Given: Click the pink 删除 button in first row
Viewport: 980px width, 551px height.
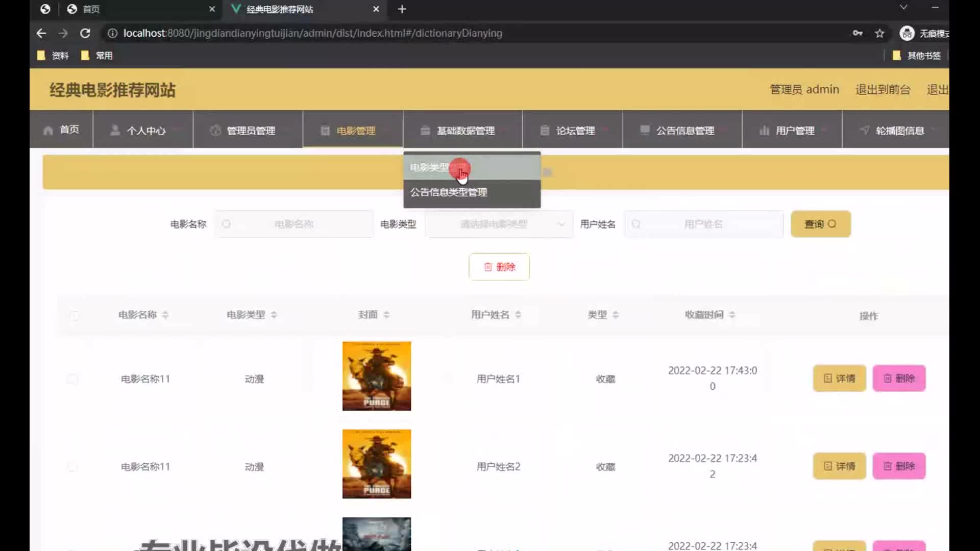Looking at the screenshot, I should click(x=899, y=378).
